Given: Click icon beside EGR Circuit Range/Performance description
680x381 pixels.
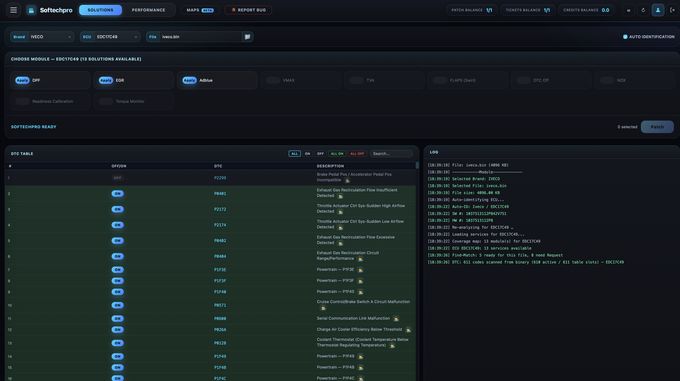Looking at the screenshot, I should pyautogui.click(x=360, y=259).
